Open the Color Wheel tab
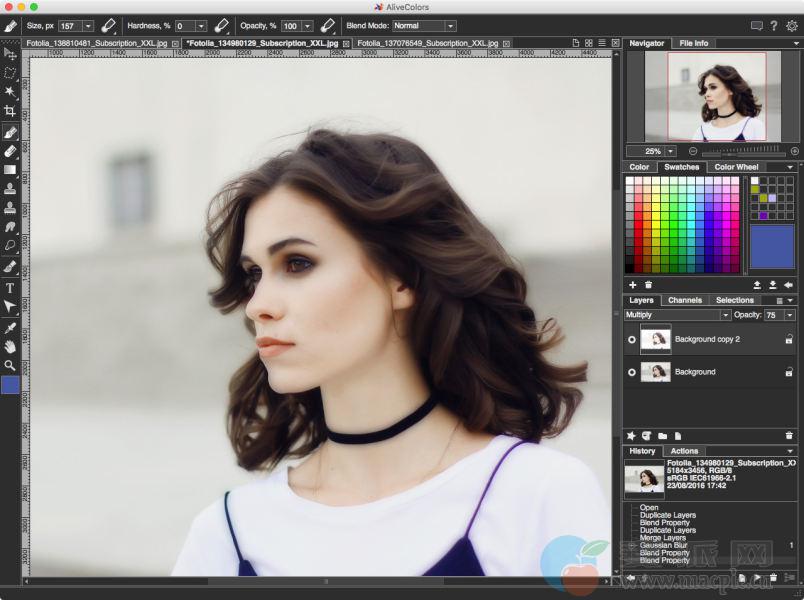Viewport: 804px width, 600px height. tap(736, 167)
